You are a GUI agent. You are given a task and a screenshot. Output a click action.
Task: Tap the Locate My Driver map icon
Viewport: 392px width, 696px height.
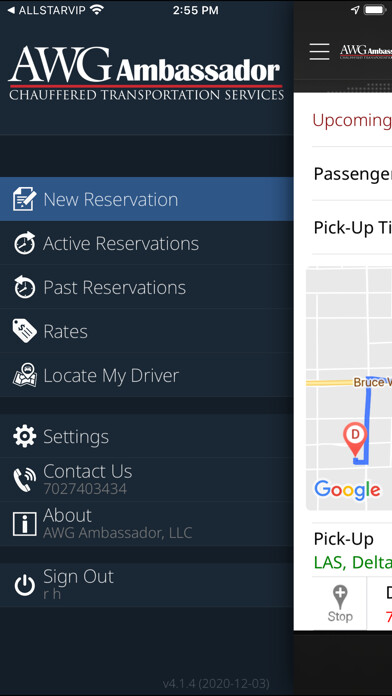tap(24, 375)
